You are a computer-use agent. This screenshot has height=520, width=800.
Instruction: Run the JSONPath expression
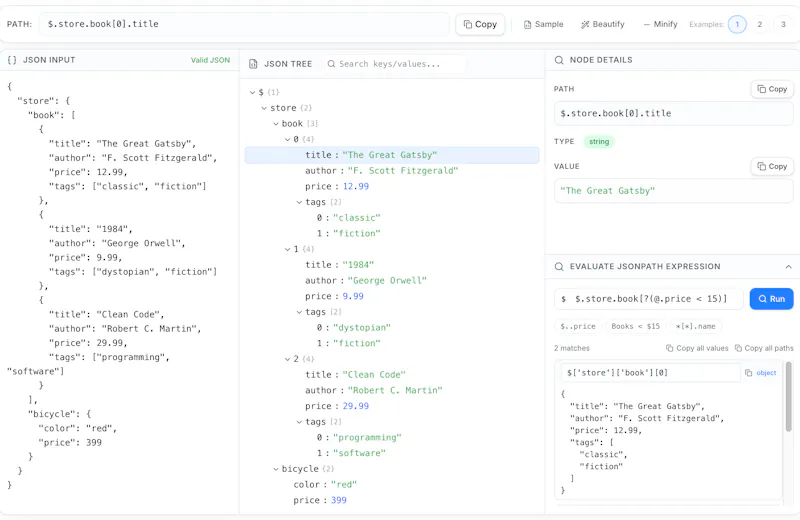pyautogui.click(x=771, y=299)
